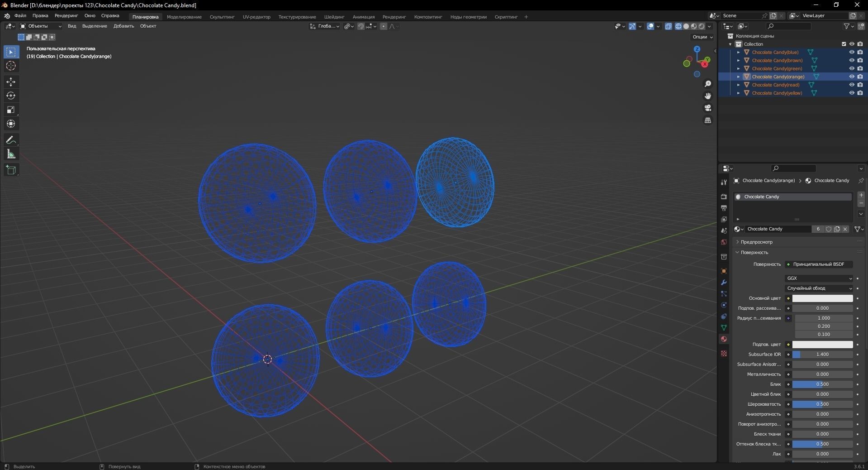Open the Physics properties tab
868x470 pixels.
(x=724, y=305)
